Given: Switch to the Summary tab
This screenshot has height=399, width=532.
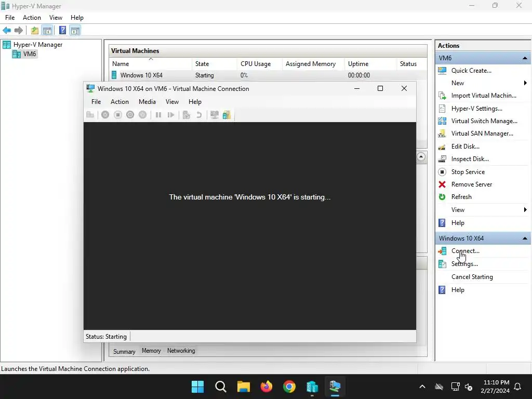Looking at the screenshot, I should pyautogui.click(x=124, y=352).
